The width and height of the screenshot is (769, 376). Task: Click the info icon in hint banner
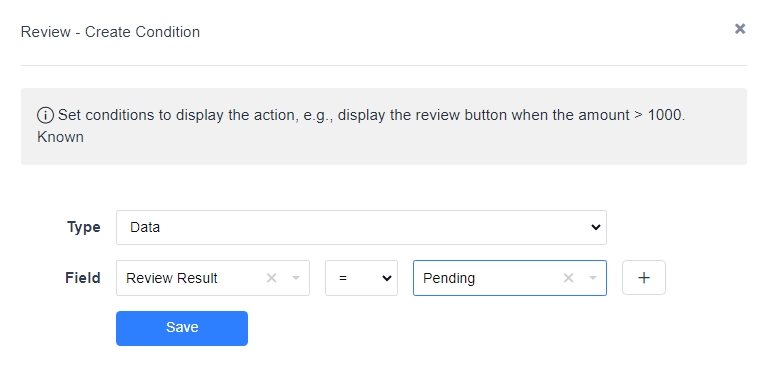[x=45, y=115]
